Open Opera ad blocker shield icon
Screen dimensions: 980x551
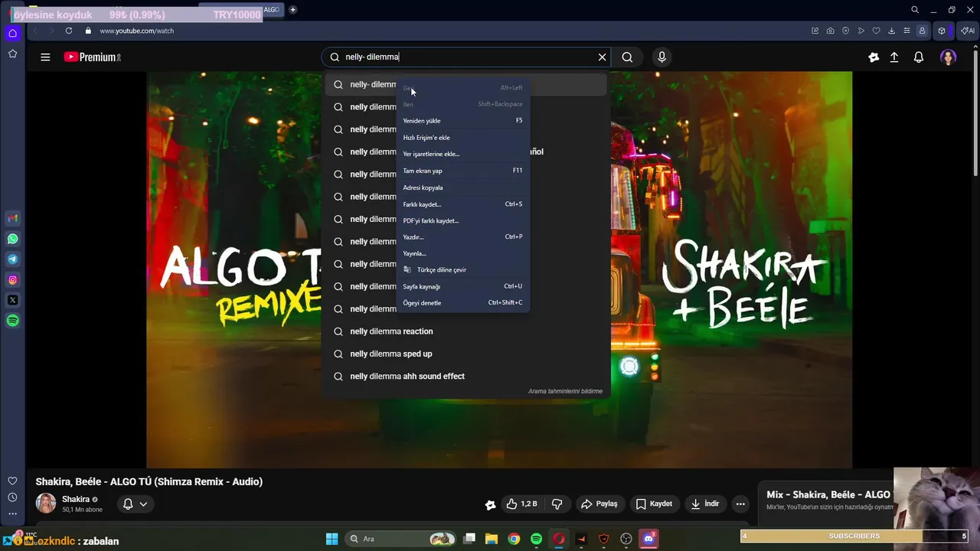point(846,31)
